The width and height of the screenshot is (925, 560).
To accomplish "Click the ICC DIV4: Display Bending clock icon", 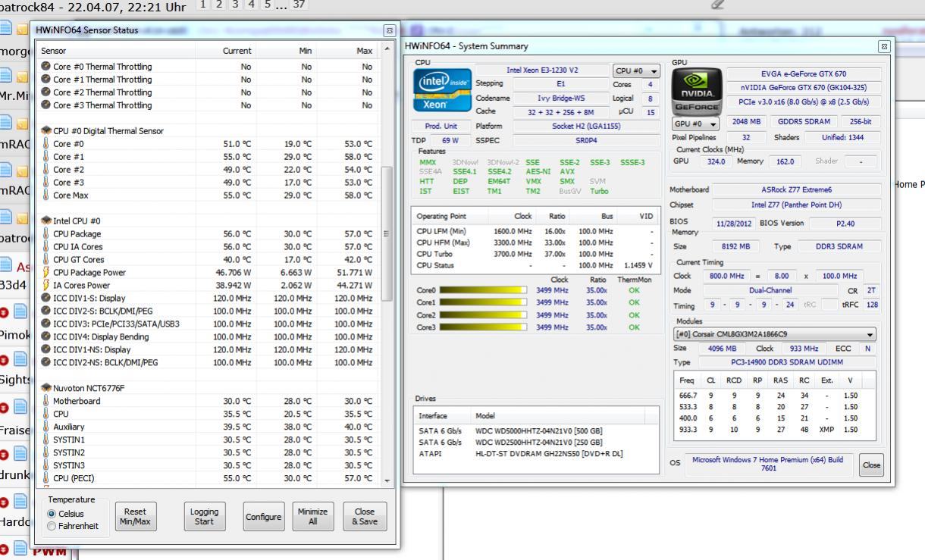I will pos(45,337).
